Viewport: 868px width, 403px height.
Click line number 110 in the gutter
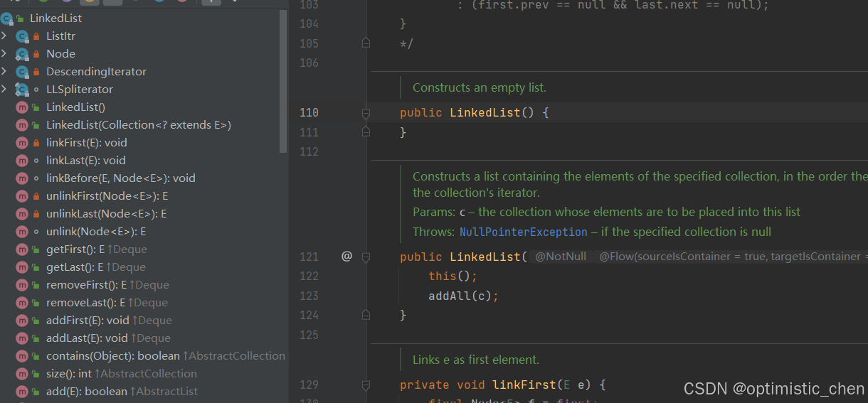[309, 112]
